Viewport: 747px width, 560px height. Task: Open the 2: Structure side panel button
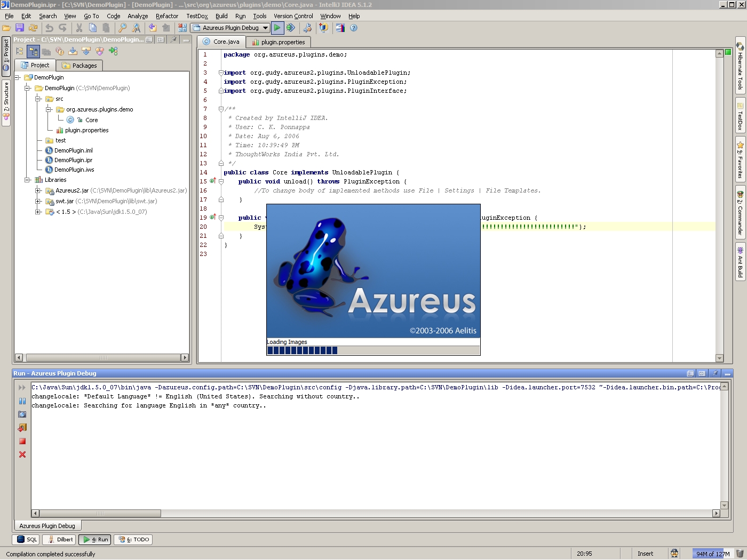pos(6,102)
